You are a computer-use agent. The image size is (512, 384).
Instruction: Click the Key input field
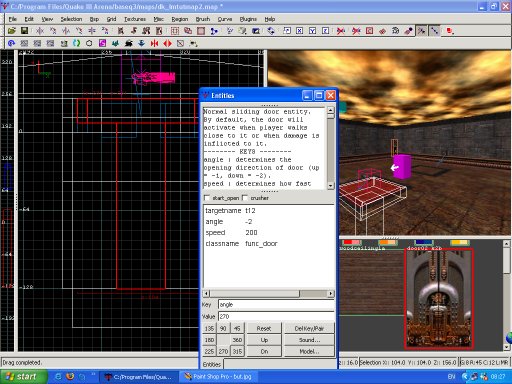(x=276, y=304)
